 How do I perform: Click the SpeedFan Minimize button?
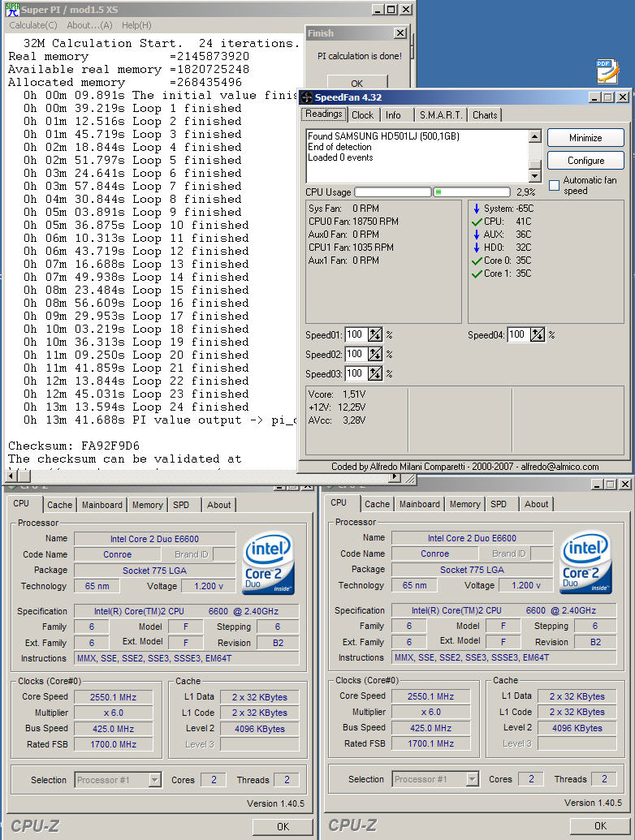[585, 138]
